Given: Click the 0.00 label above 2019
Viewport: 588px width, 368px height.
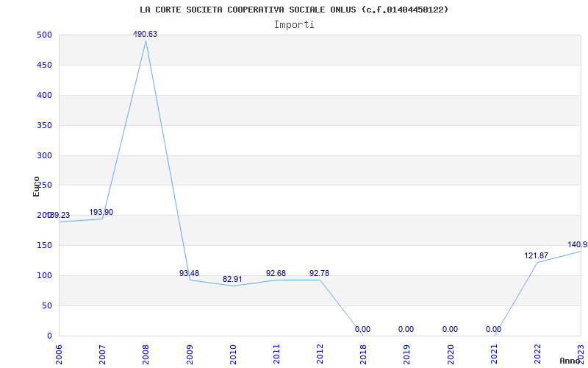Looking at the screenshot, I should pyautogui.click(x=406, y=329).
